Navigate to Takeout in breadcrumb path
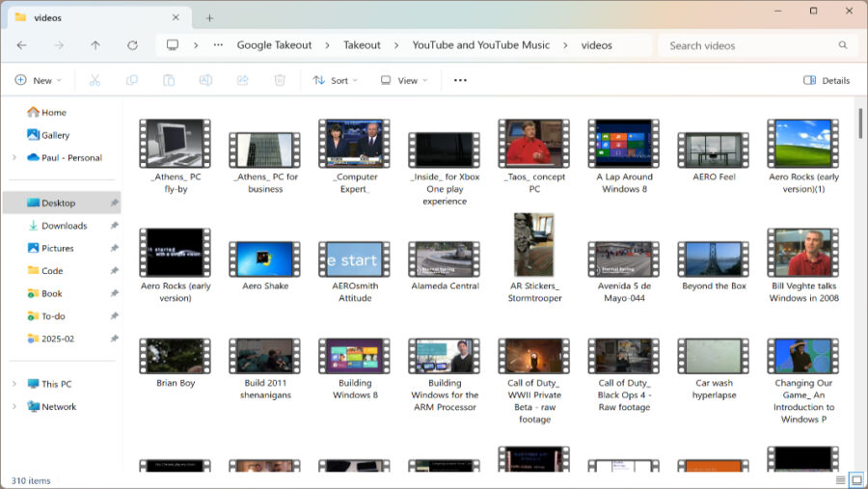The image size is (868, 489). click(x=362, y=45)
